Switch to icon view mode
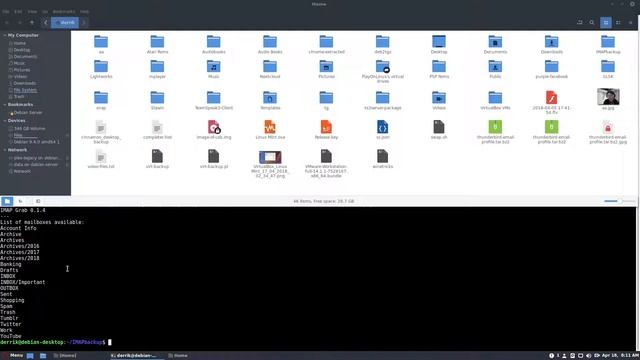The width and height of the screenshot is (640, 360). click(606, 22)
